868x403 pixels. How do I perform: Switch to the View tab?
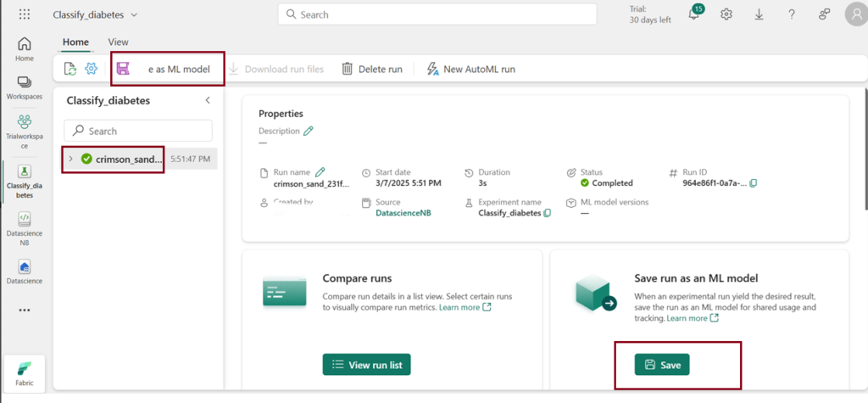pyautogui.click(x=118, y=42)
